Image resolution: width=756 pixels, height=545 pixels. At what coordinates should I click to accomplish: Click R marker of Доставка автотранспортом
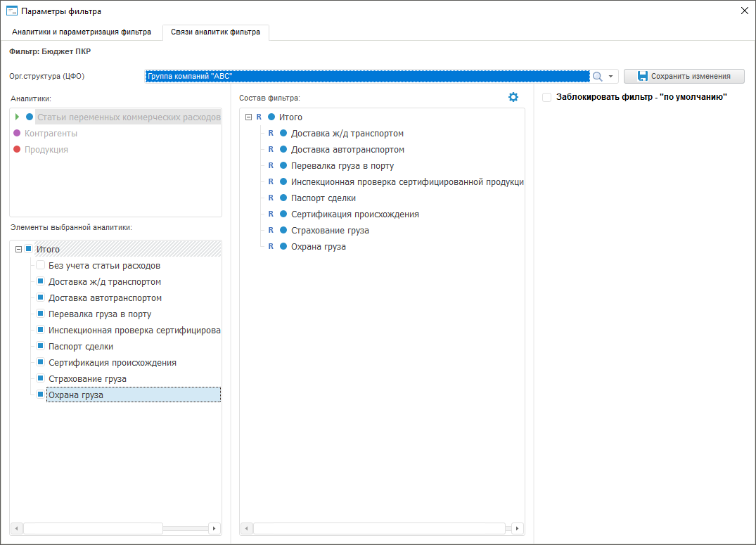271,149
